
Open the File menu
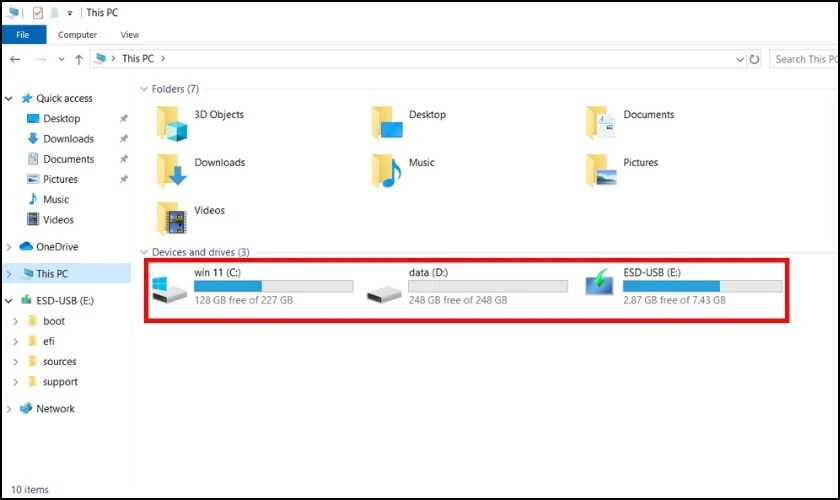coord(21,34)
